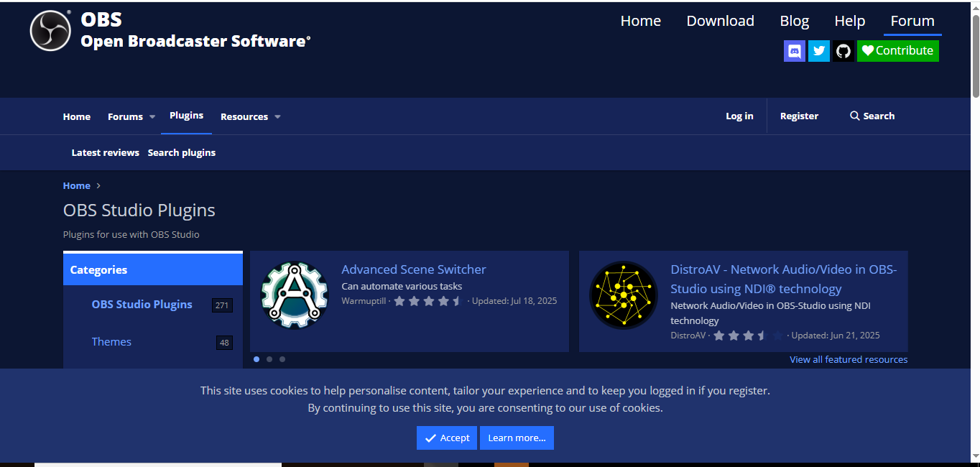Click View all featured resources

[x=849, y=360]
